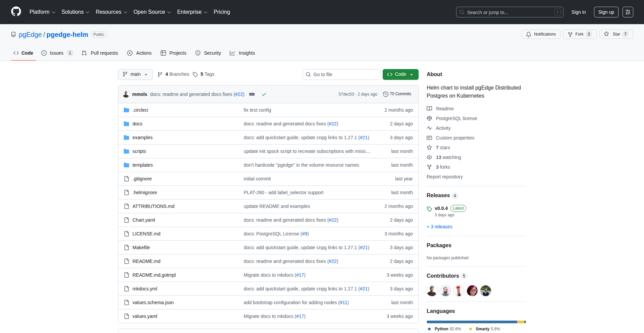The image size is (644, 333).
Task: Open the Insights tab
Action: (x=242, y=53)
